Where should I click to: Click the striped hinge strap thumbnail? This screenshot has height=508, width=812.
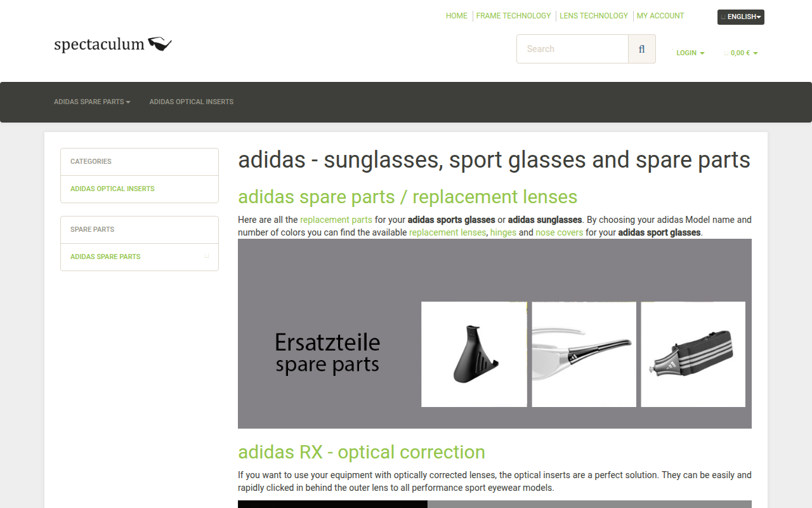click(x=693, y=354)
